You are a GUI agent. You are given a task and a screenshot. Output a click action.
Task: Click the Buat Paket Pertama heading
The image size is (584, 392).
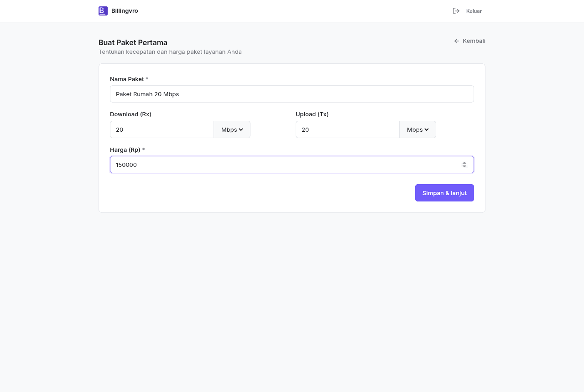133,42
